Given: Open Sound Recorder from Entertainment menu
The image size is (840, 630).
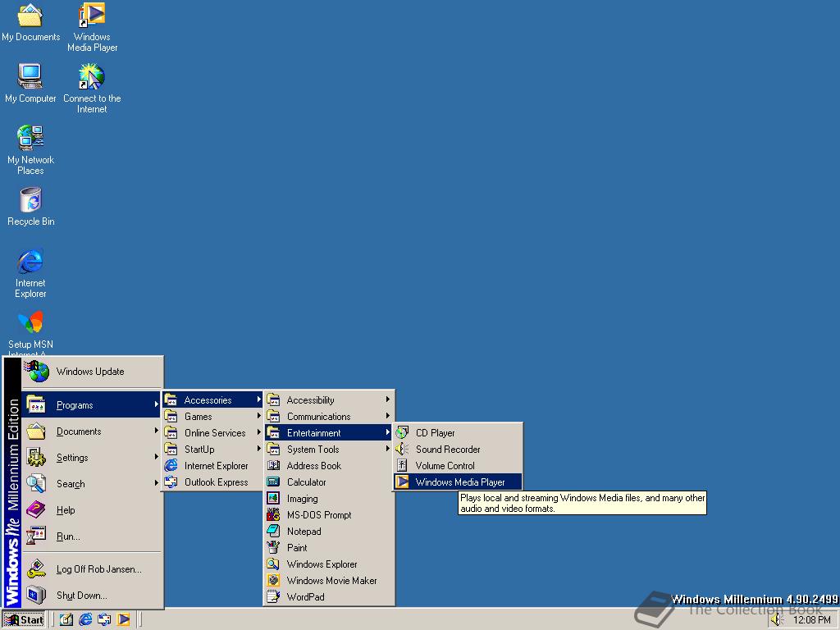Looking at the screenshot, I should click(x=458, y=450).
